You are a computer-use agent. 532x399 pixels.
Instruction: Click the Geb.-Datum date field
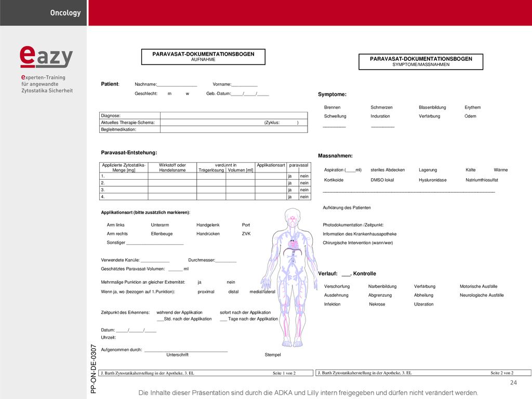point(250,94)
